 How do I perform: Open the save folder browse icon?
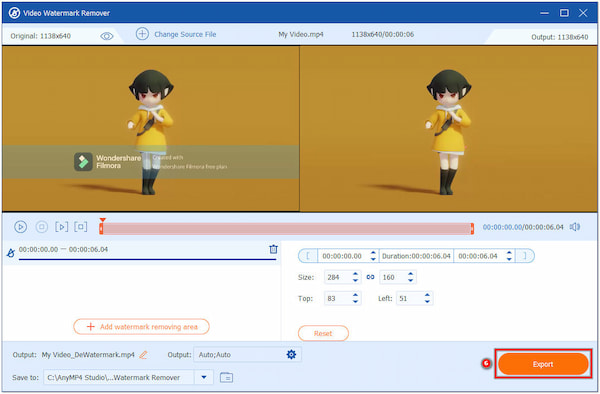(227, 378)
